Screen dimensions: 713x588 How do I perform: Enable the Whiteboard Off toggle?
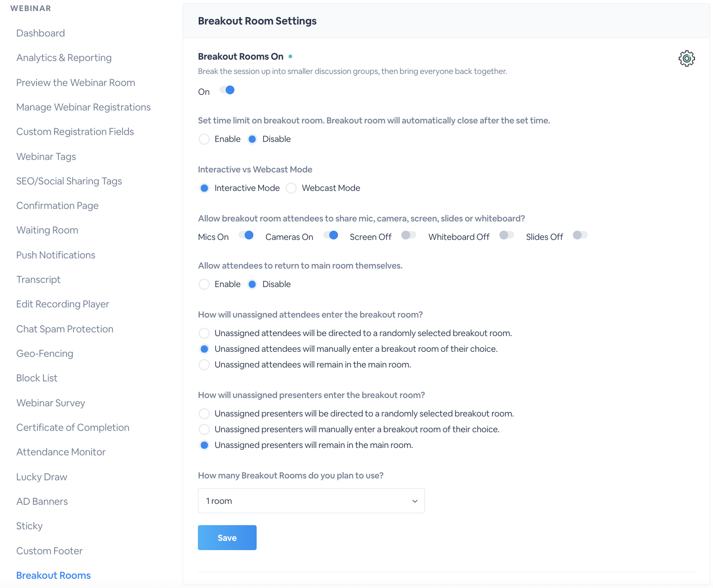tap(507, 235)
